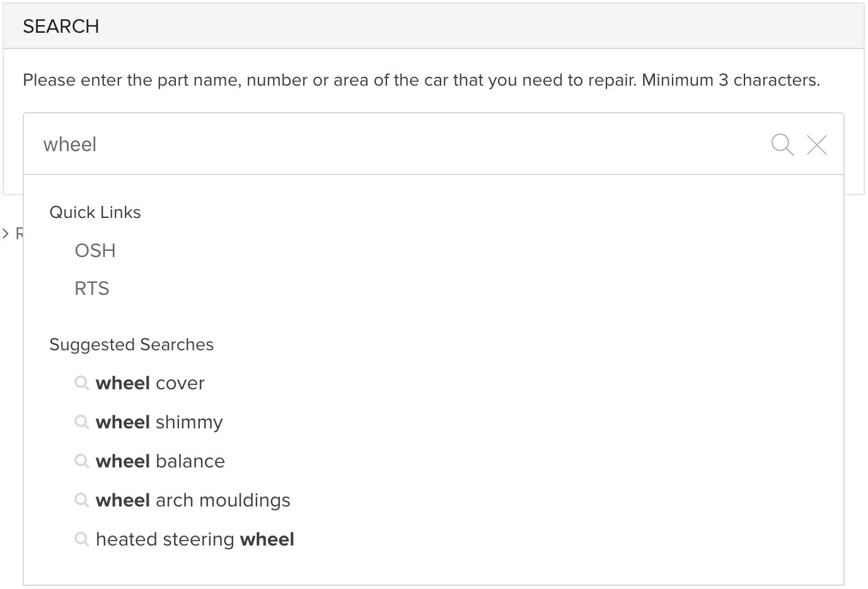The width and height of the screenshot is (868, 589).
Task: Choose the "wheel balance" suggested search
Action: 160,461
